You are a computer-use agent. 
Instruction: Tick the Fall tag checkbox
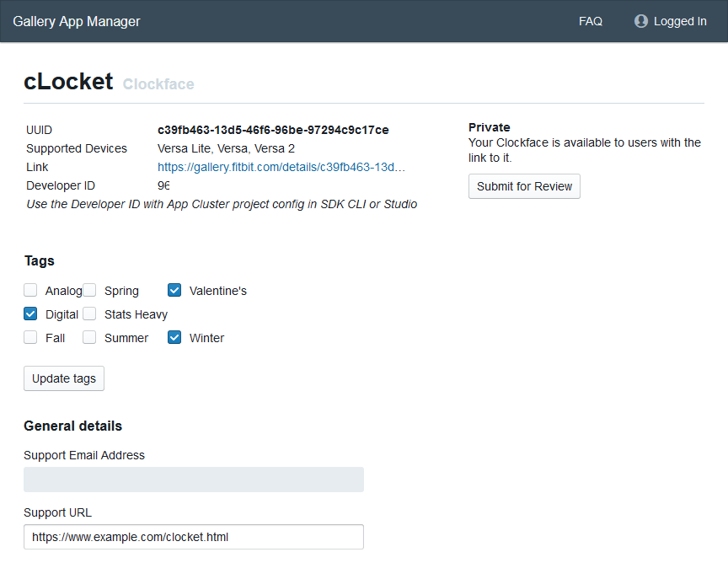tap(30, 337)
